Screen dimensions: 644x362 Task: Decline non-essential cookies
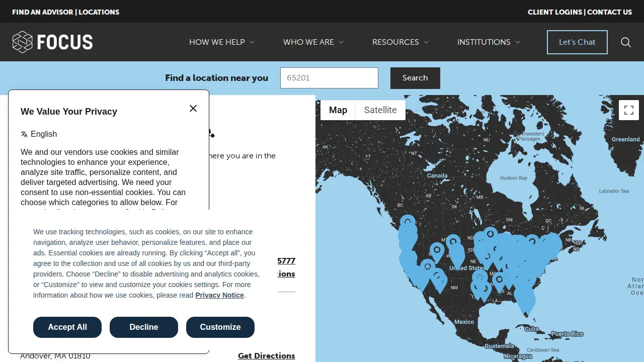tap(144, 327)
